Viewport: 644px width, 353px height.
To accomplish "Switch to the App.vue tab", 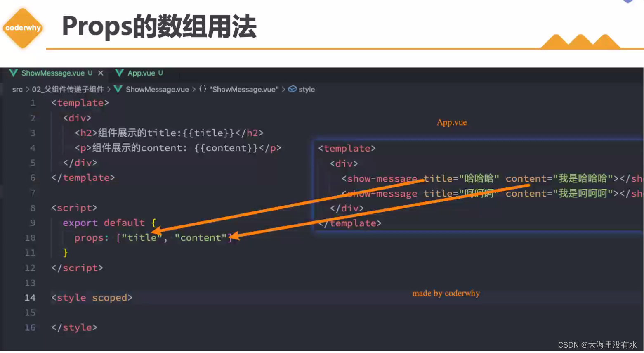I will click(141, 73).
